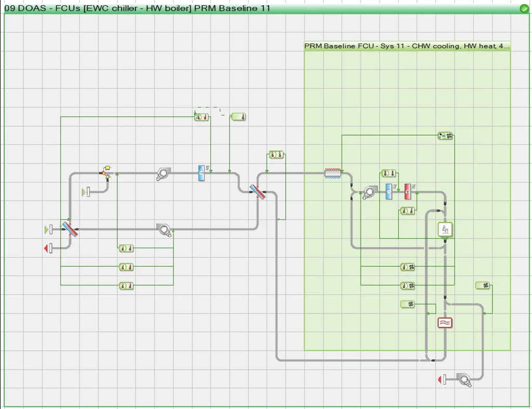Image resolution: width=532 pixels, height=409 pixels.
Task: Select the room component with seated person icon
Action: click(445, 229)
